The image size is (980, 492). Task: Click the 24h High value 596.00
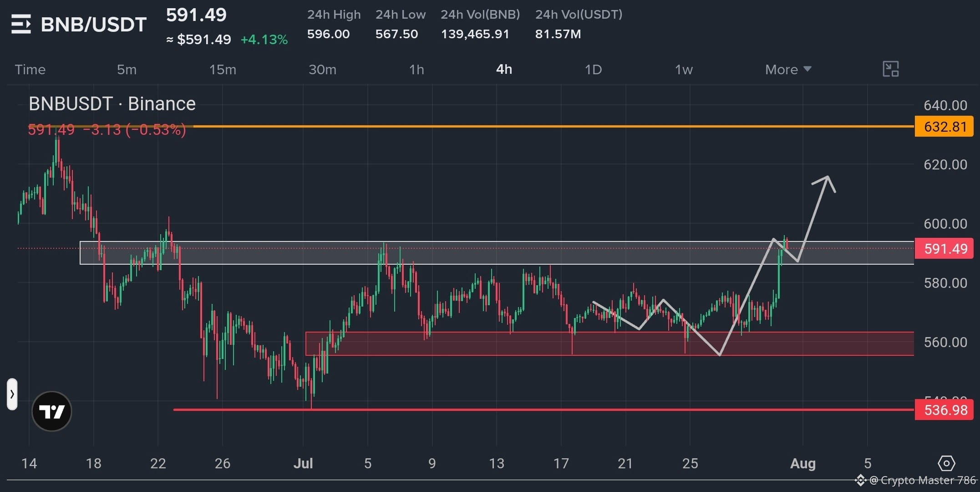tap(328, 34)
